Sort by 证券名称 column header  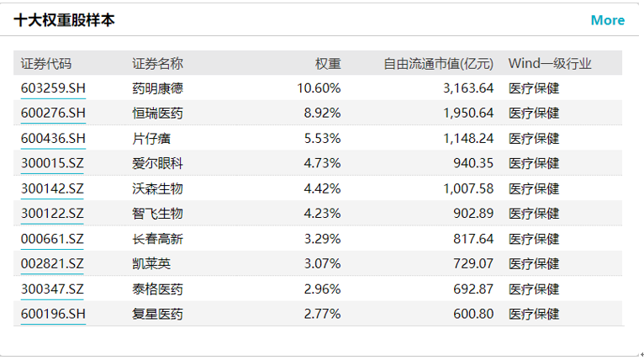click(157, 64)
